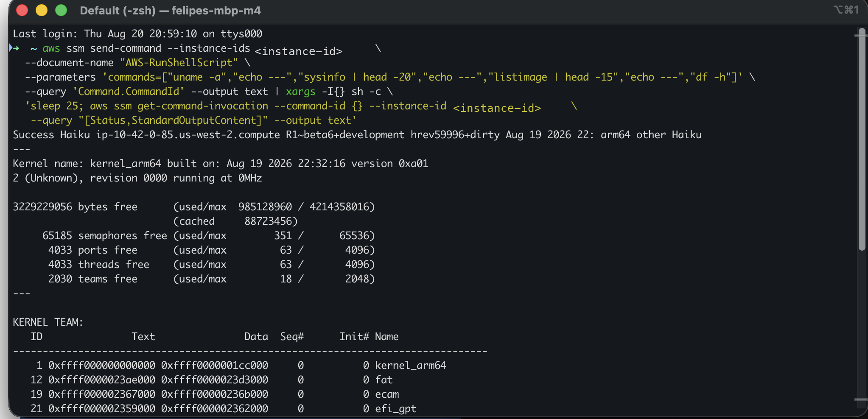Click the 'Success Haiku' status text
Viewport: 868px width, 419px height.
[51, 135]
